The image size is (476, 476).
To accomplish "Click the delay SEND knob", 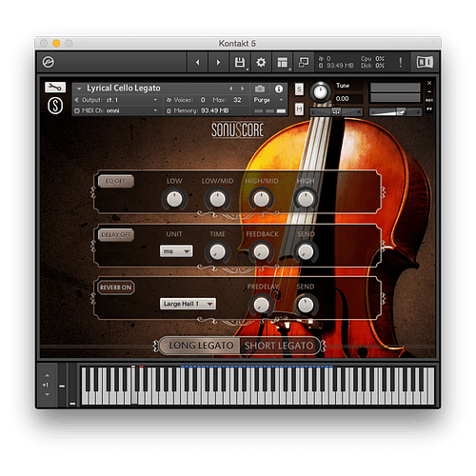I will 306,252.
